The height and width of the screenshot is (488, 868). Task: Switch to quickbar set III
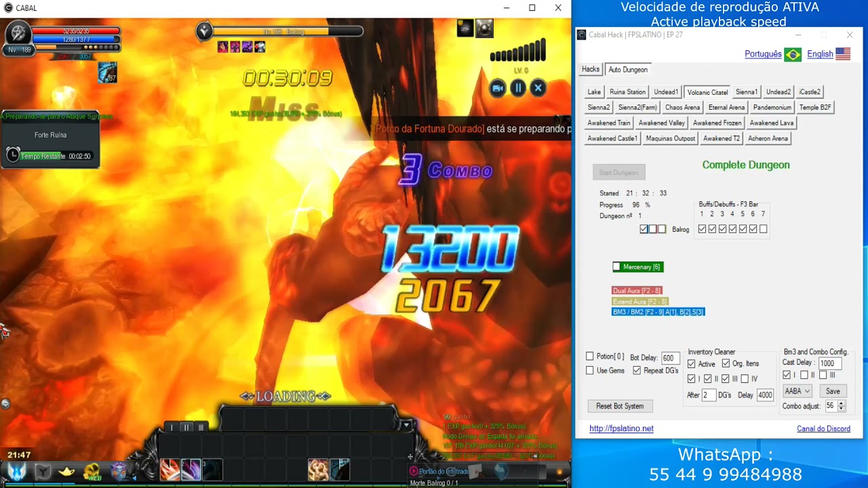pyautogui.click(x=201, y=427)
